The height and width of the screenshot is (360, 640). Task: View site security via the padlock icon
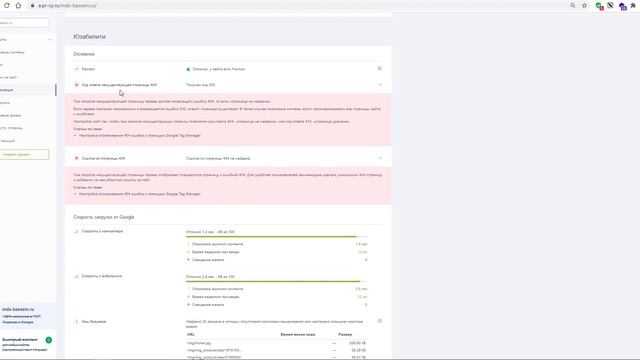[32, 6]
